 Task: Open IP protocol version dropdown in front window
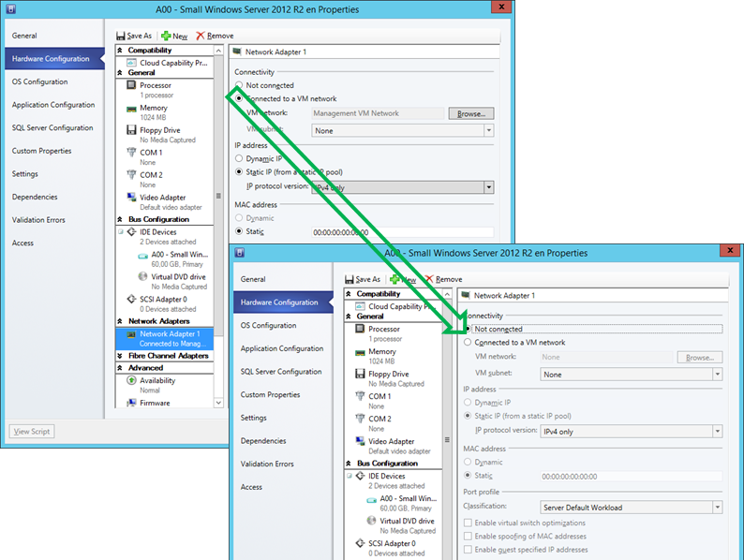(x=718, y=431)
